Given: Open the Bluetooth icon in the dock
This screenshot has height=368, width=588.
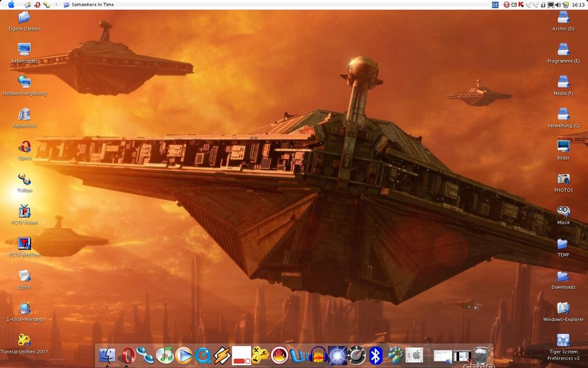Looking at the screenshot, I should [376, 355].
